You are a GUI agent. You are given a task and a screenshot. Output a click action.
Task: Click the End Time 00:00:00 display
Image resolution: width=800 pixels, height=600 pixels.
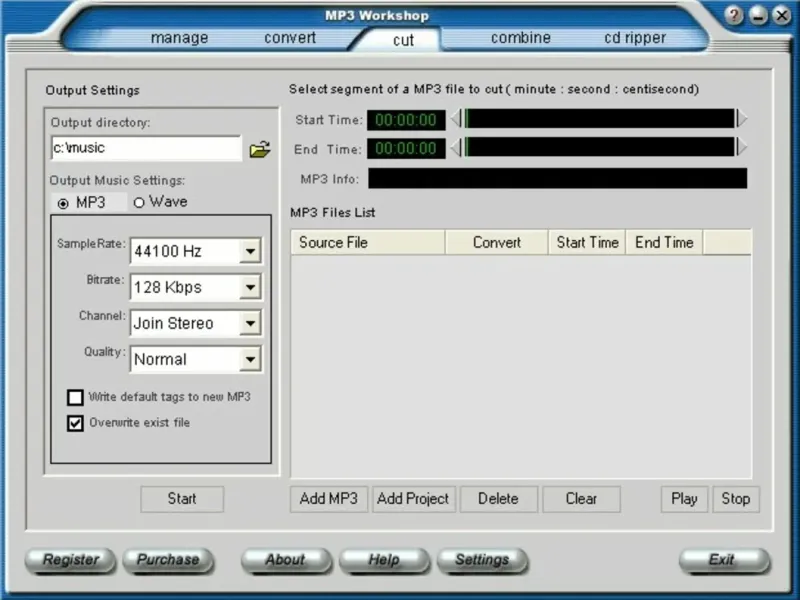[x=406, y=148]
